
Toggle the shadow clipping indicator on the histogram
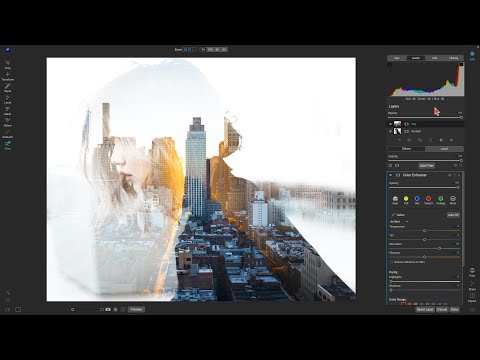390,64
